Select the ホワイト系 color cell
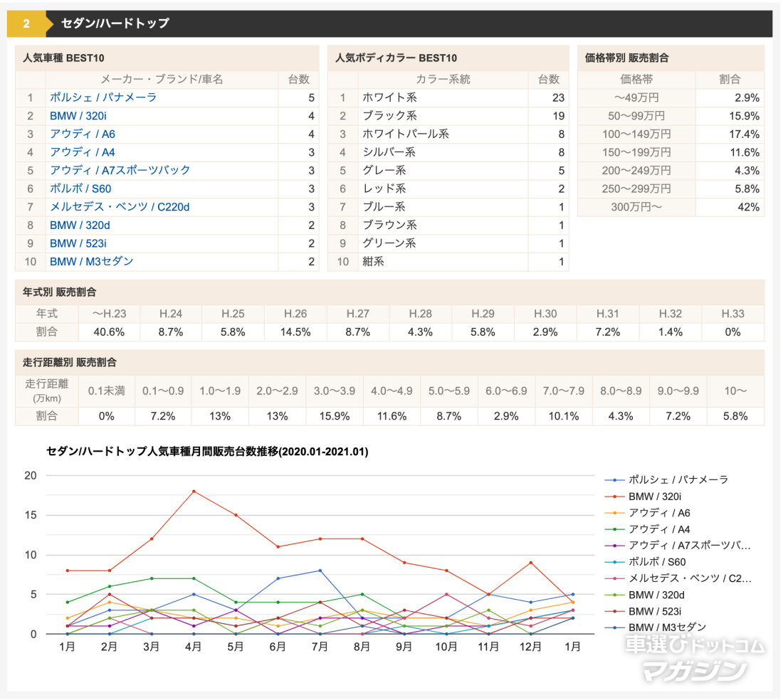Image resolution: width=783 pixels, height=700 pixels. coord(443,97)
